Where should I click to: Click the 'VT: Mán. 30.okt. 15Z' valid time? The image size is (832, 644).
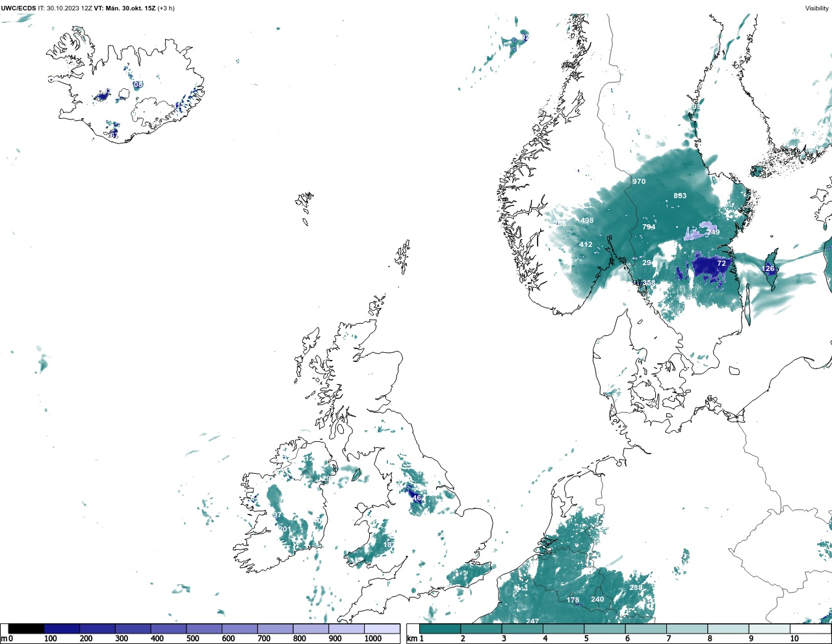coord(124,8)
